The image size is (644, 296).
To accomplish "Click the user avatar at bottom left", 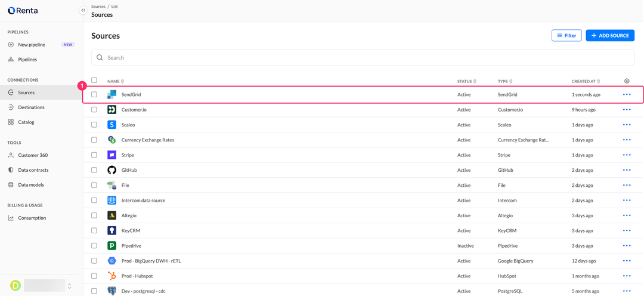I will click(15, 285).
